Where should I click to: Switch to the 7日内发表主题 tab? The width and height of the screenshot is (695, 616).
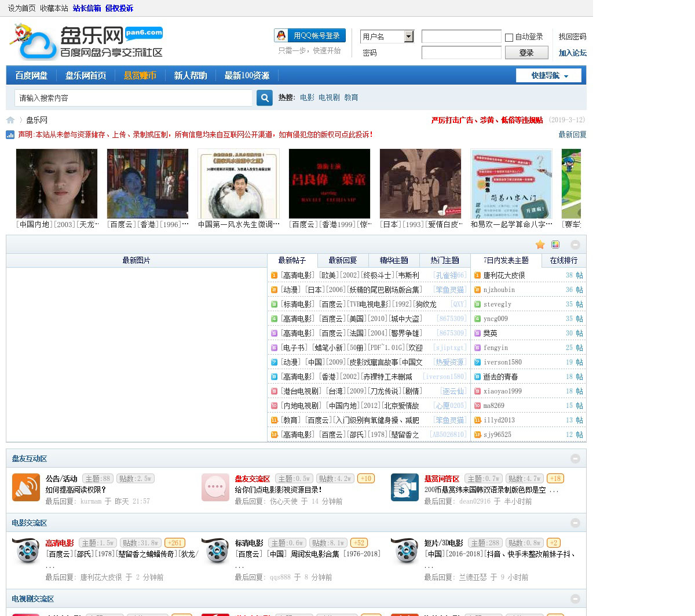point(506,260)
